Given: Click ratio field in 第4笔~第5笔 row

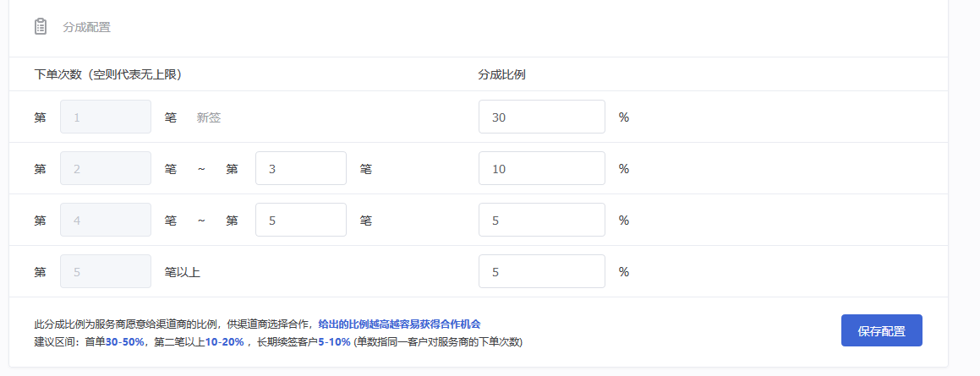Looking at the screenshot, I should tap(542, 220).
